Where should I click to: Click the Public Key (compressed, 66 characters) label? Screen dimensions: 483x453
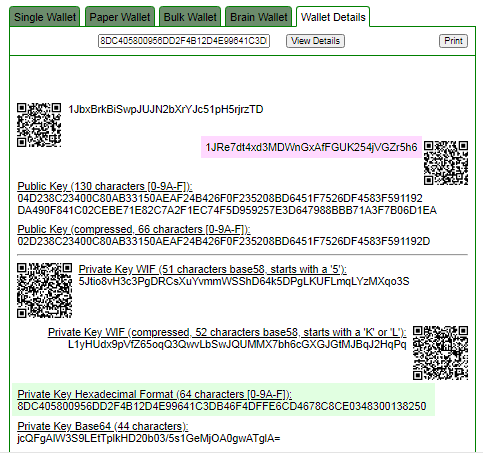click(134, 229)
